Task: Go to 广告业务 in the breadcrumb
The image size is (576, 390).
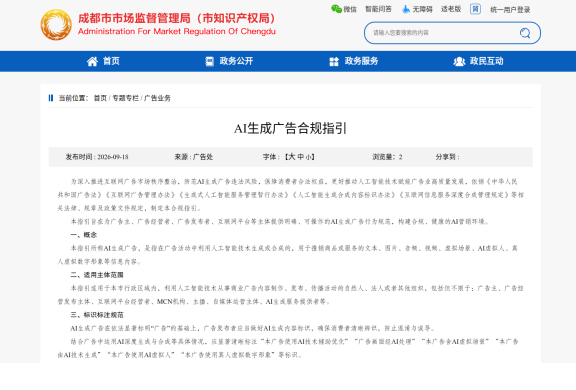Action: 157,98
